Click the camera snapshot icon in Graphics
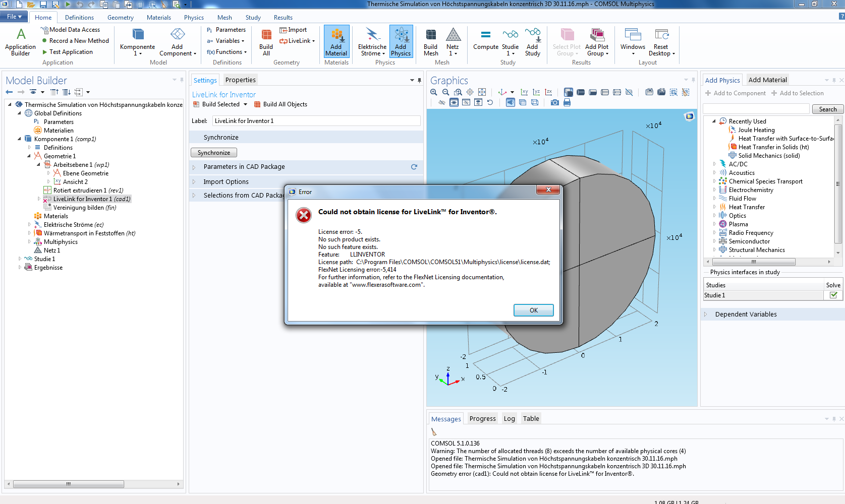 (x=555, y=102)
